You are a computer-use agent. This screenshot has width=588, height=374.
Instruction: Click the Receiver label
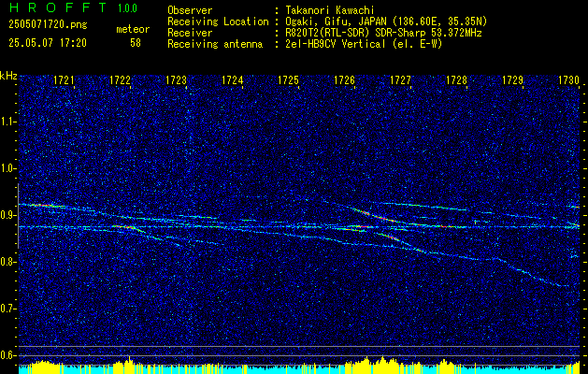click(x=190, y=33)
